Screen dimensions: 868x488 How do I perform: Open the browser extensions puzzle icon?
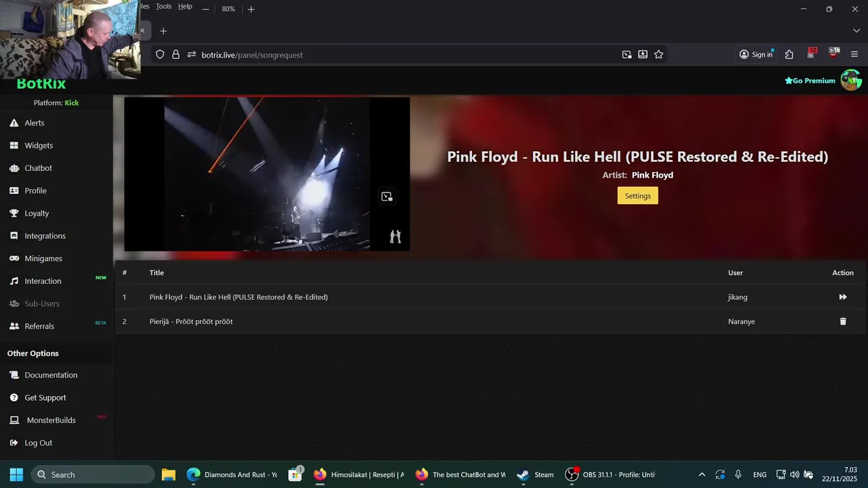789,55
